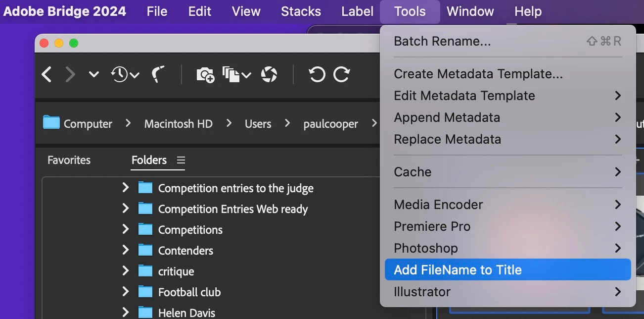Expand Competition Entries Web ready folder
644x319 pixels.
125,209
